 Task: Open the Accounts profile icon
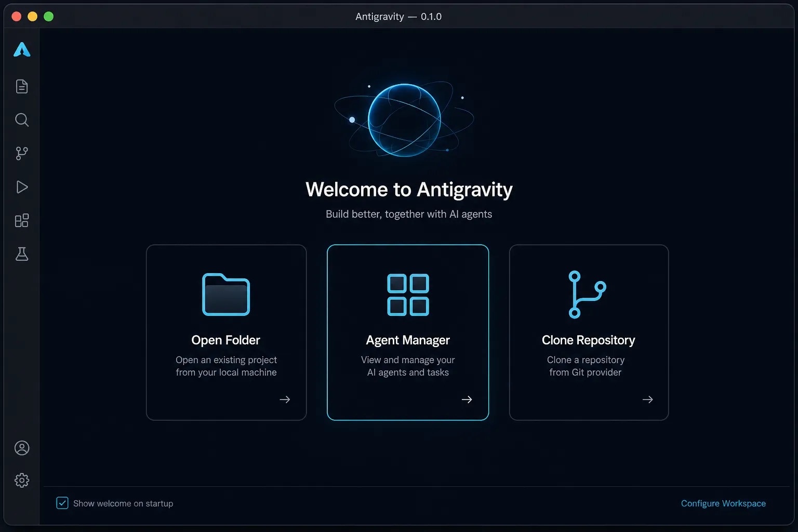22,448
